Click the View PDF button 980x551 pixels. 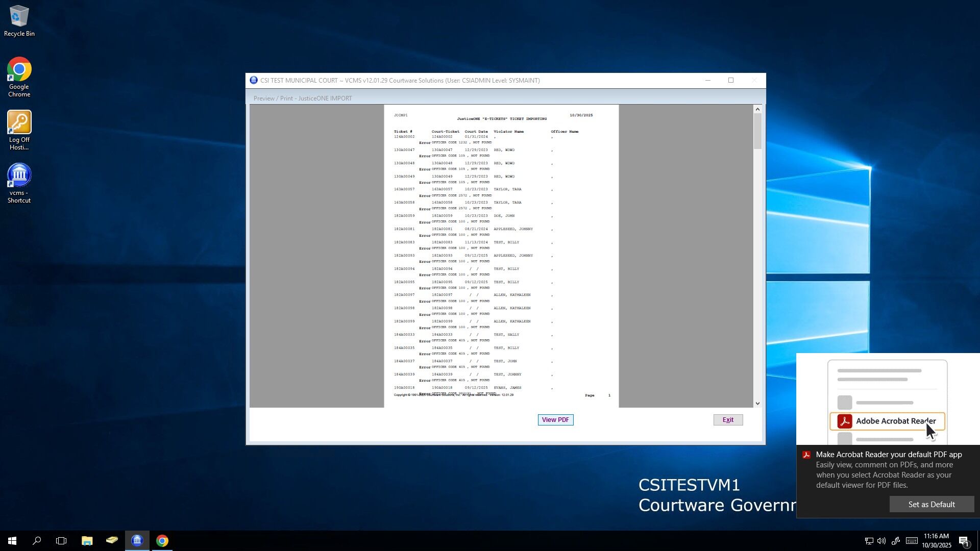[x=555, y=420]
